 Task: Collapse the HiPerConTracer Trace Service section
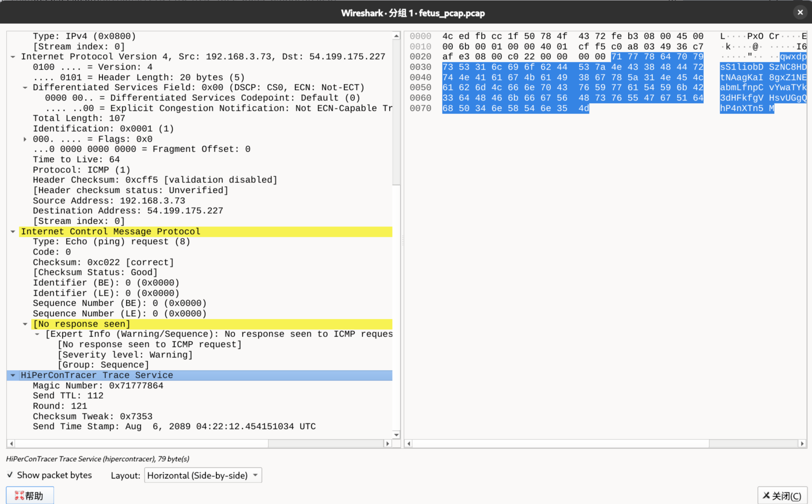[13, 375]
